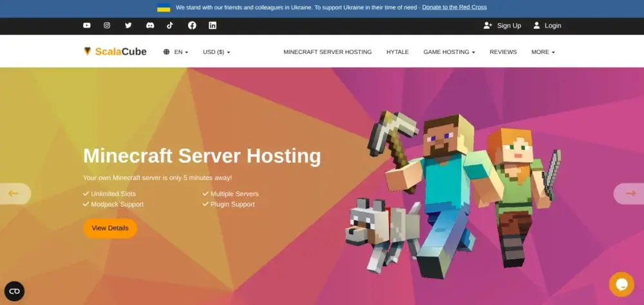Go to next slide arrow
The image size is (644, 305).
pyautogui.click(x=630, y=193)
